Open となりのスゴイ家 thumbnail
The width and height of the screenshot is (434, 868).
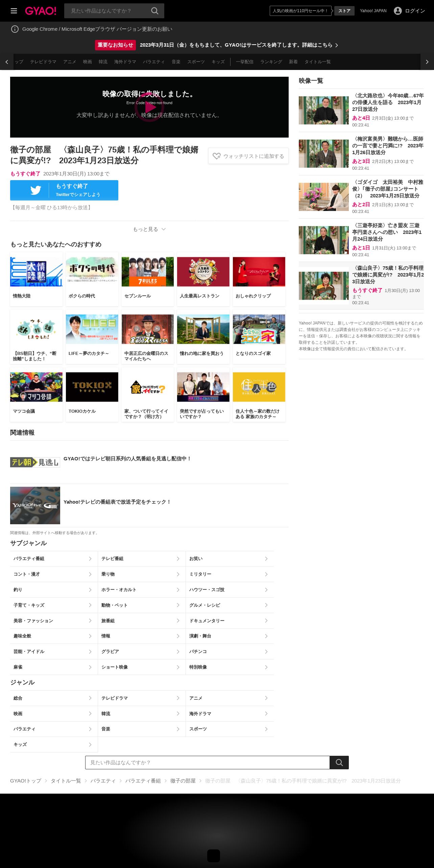(x=259, y=329)
